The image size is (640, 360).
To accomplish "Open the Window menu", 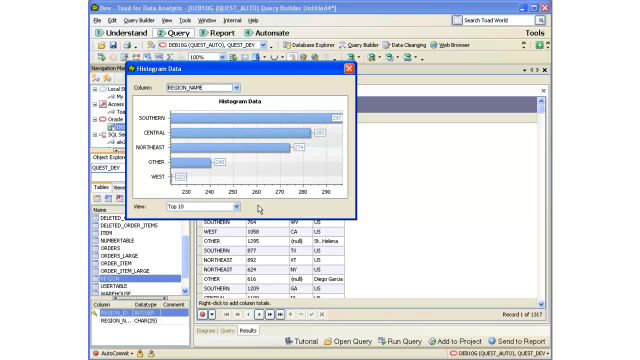I will click(x=207, y=20).
